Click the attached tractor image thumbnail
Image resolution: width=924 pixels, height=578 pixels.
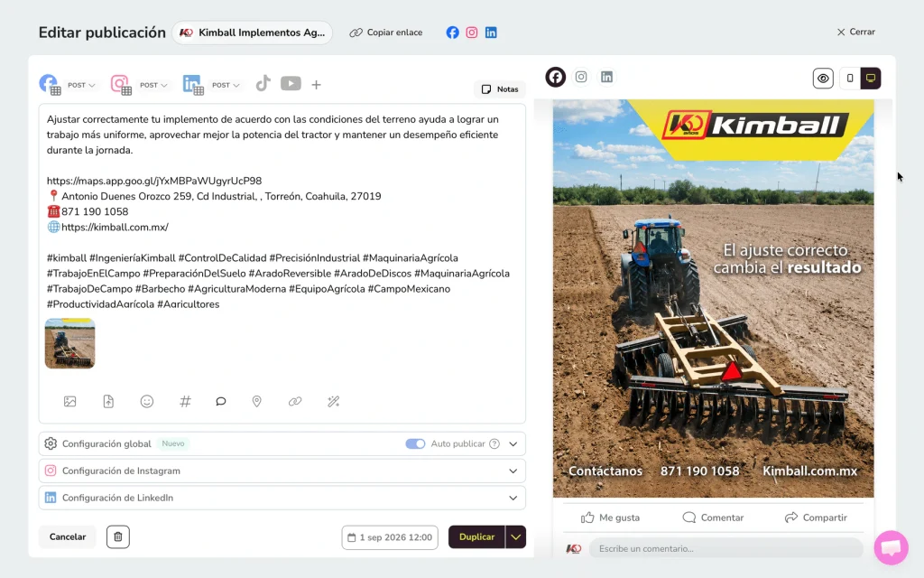click(69, 343)
